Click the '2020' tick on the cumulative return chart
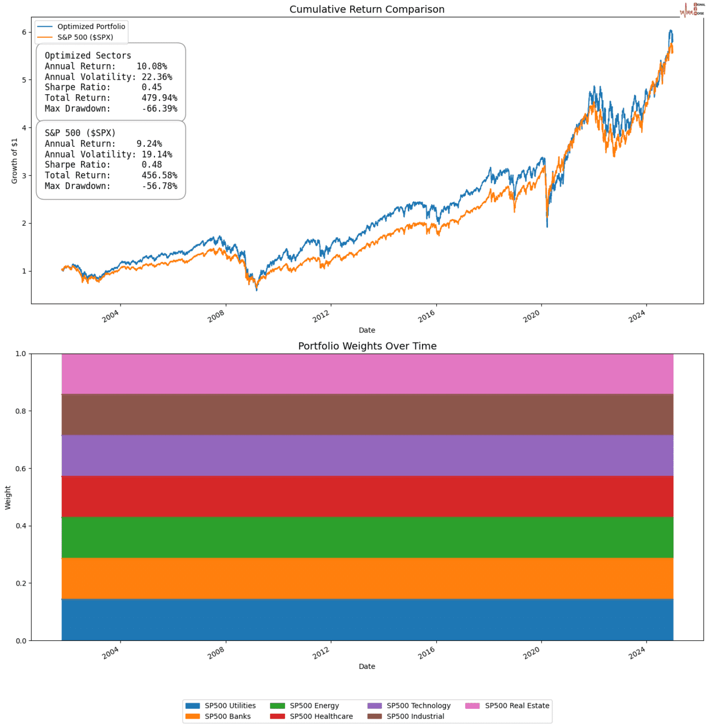 (532, 316)
